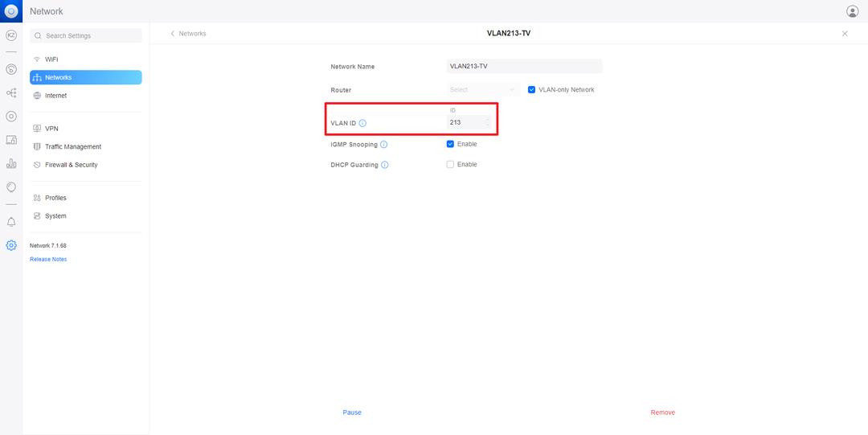Click the IGMP Snooping info icon

[x=383, y=145]
